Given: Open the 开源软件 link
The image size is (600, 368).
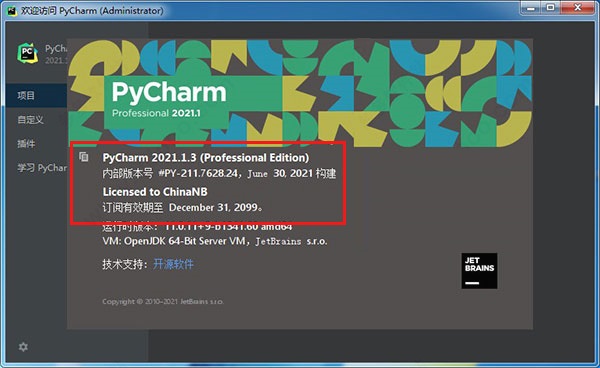Looking at the screenshot, I should coord(173,264).
